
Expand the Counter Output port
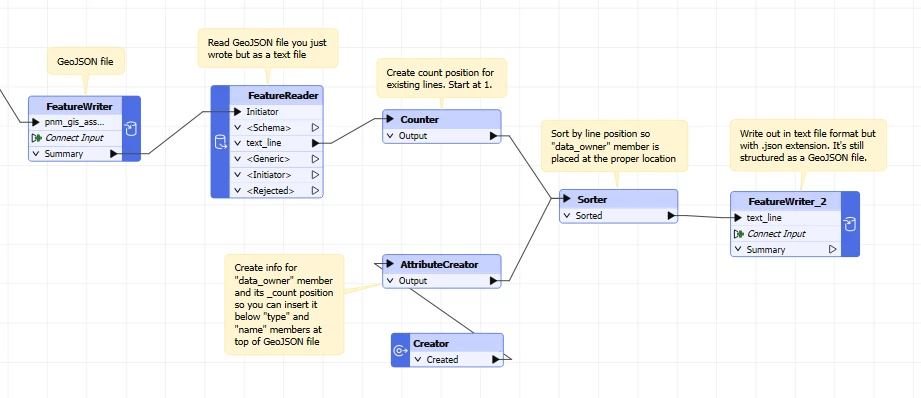coord(391,136)
